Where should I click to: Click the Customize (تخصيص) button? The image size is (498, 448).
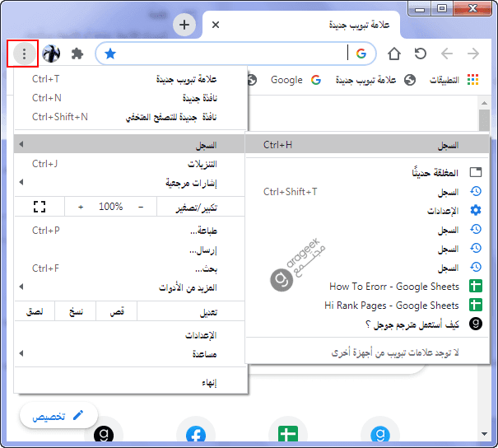coord(58,416)
